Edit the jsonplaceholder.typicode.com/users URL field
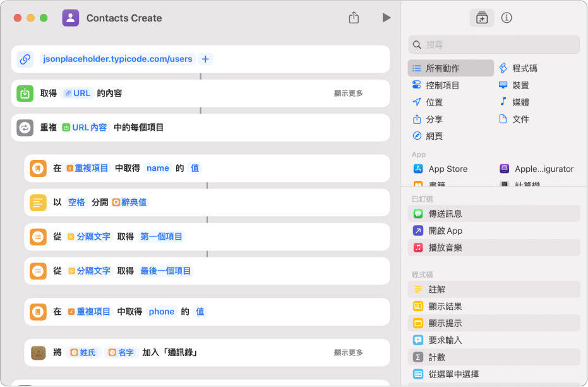This screenshot has height=387, width=588. 117,59
